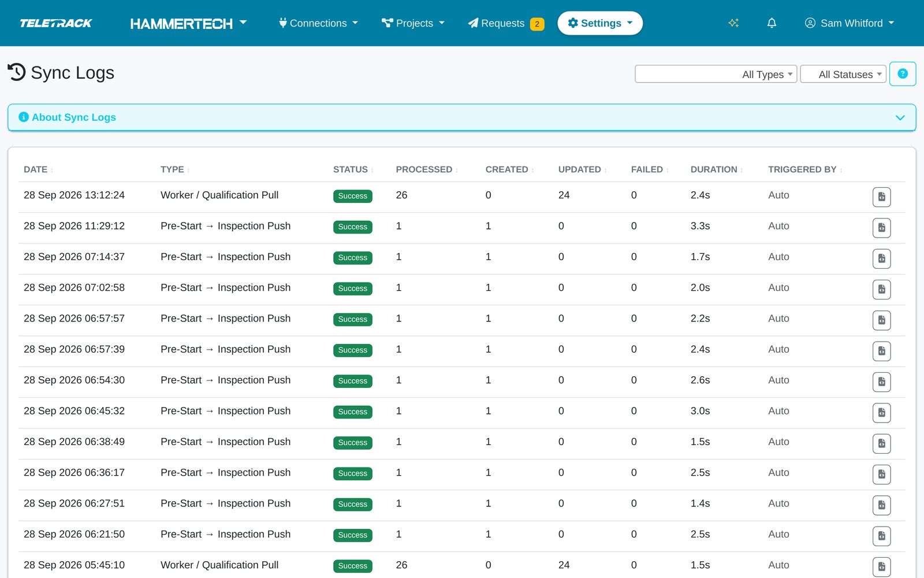View log details for the 07:14:37 entry
Screen dimensions: 924x578
[x=881, y=258]
